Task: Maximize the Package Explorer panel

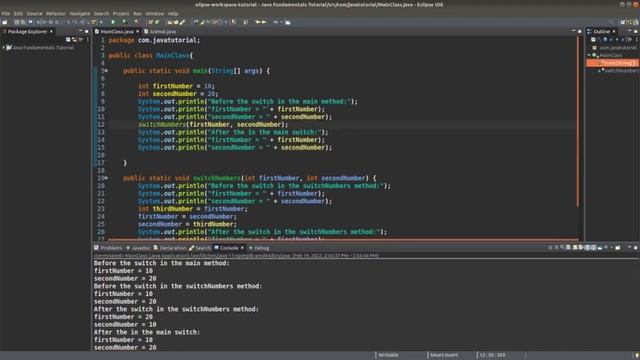Action: 87,31
